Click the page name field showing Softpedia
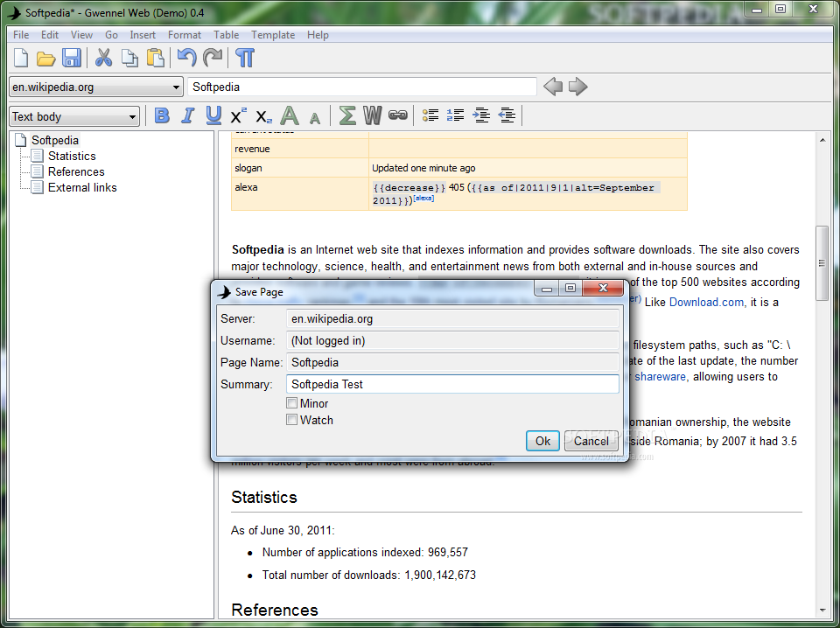The width and height of the screenshot is (840, 628). click(x=362, y=87)
